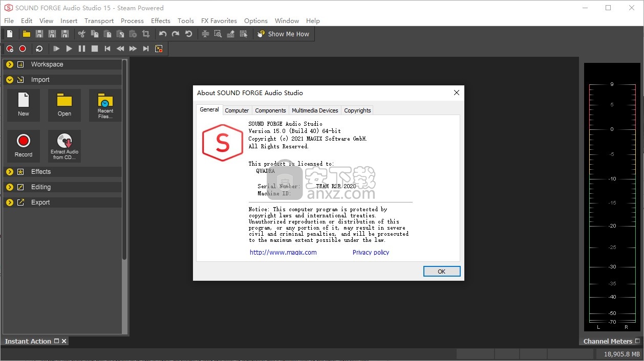Click the Open tile in Import

coord(65,105)
